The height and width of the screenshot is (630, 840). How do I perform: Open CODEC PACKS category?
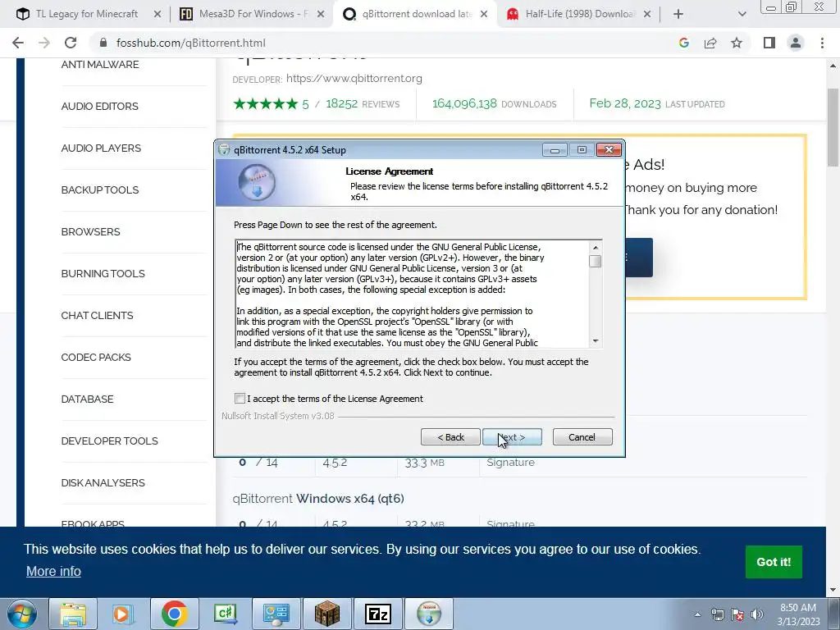pos(96,357)
